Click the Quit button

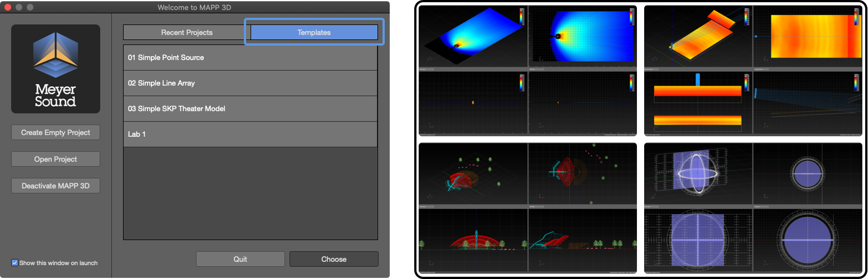click(x=241, y=259)
